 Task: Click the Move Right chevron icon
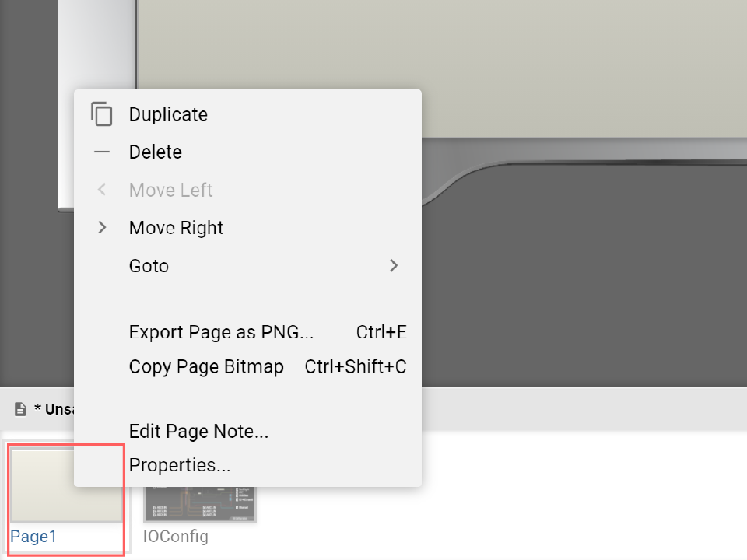pos(102,228)
